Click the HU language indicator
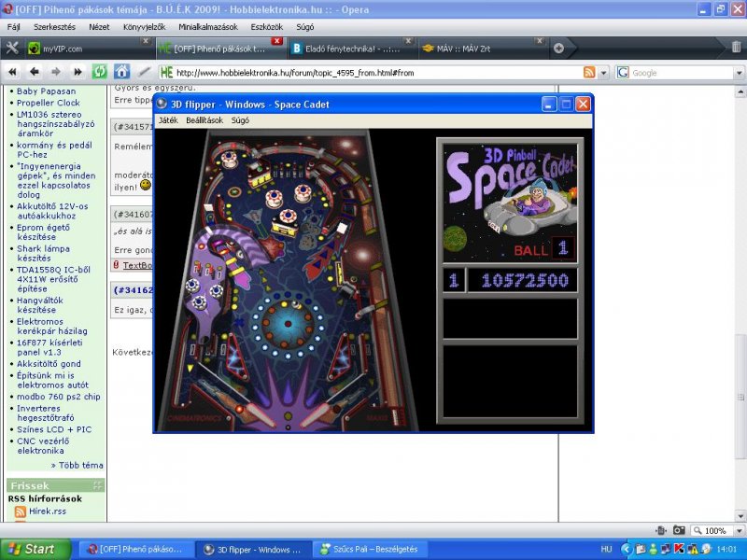This screenshot has height=560, width=747. click(606, 550)
